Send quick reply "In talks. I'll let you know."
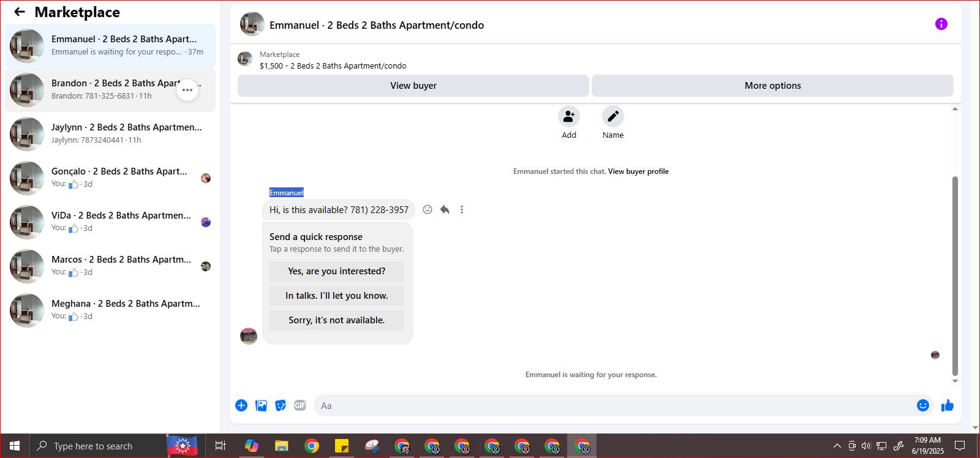 (336, 296)
